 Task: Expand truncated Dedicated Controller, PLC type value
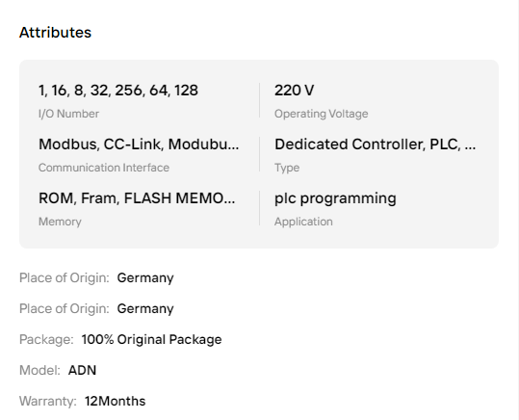[375, 144]
